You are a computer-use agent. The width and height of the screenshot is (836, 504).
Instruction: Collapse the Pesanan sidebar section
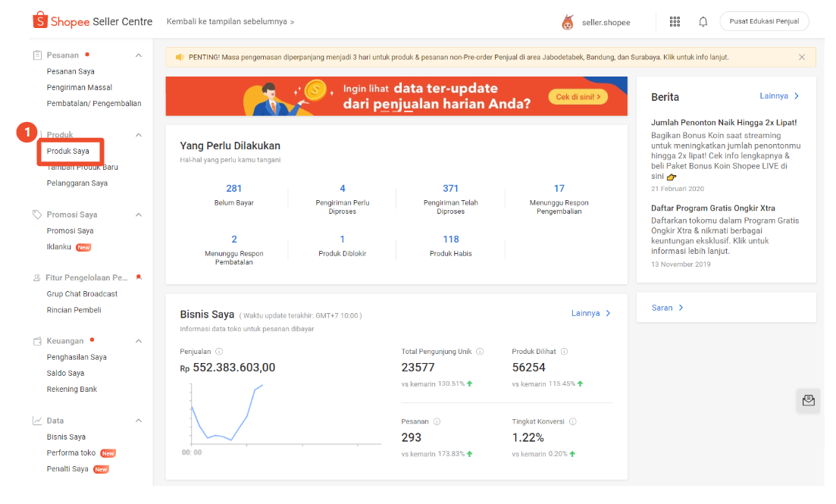[139, 55]
